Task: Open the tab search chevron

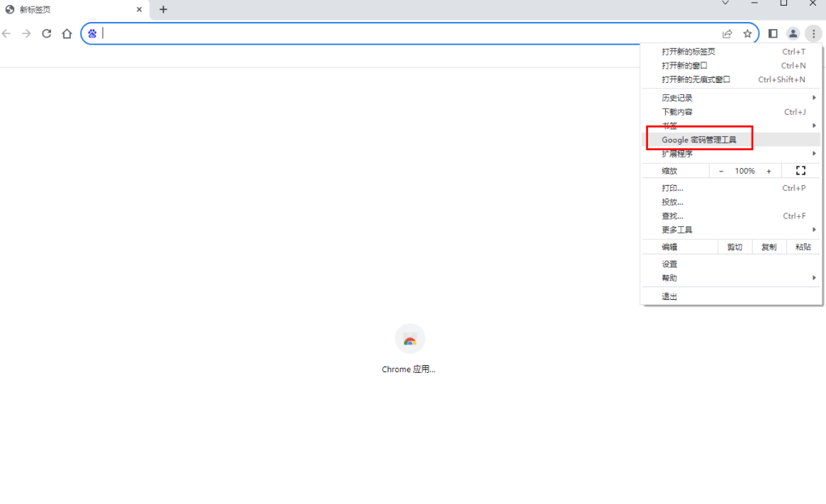Action: pyautogui.click(x=725, y=3)
